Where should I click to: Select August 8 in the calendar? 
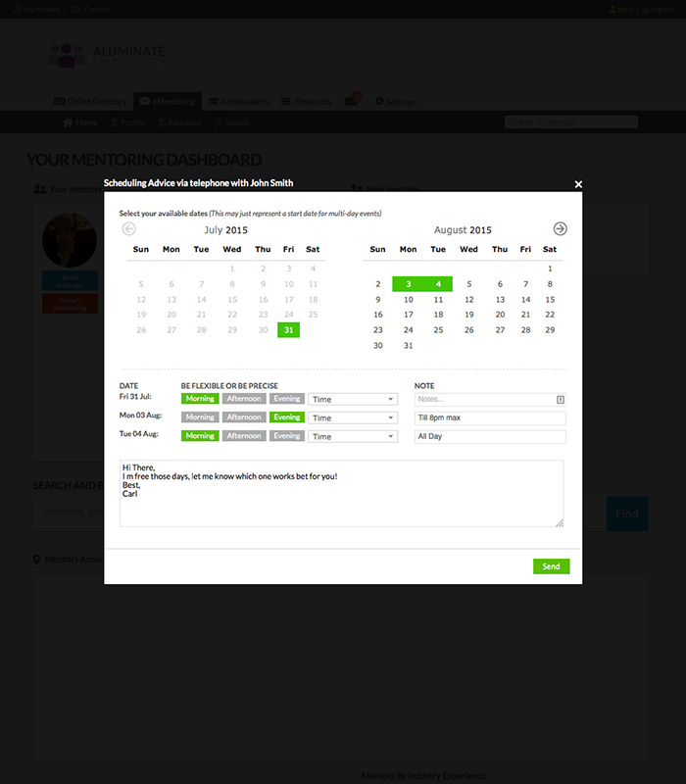[x=550, y=284]
